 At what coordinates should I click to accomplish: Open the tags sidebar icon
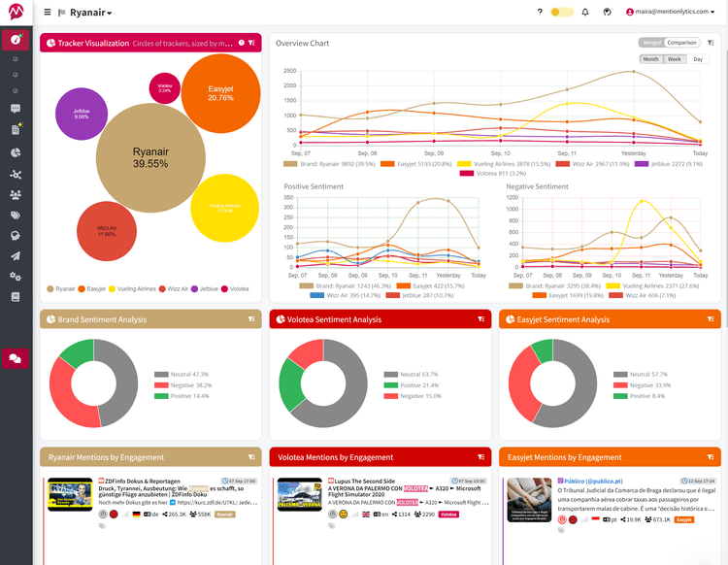click(x=16, y=216)
